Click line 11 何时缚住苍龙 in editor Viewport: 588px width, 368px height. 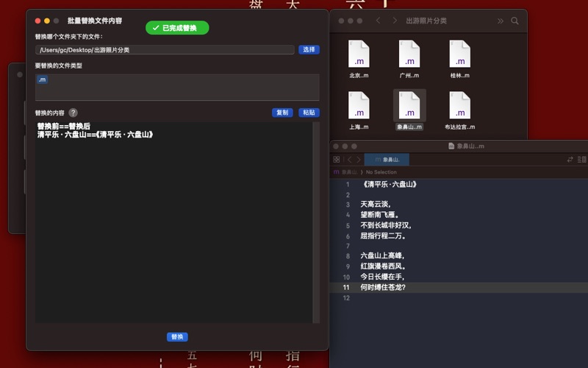point(382,287)
